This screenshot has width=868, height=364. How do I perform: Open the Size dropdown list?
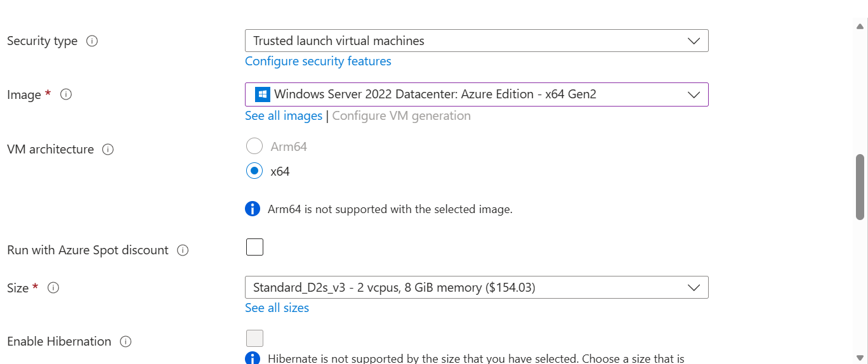[477, 287]
